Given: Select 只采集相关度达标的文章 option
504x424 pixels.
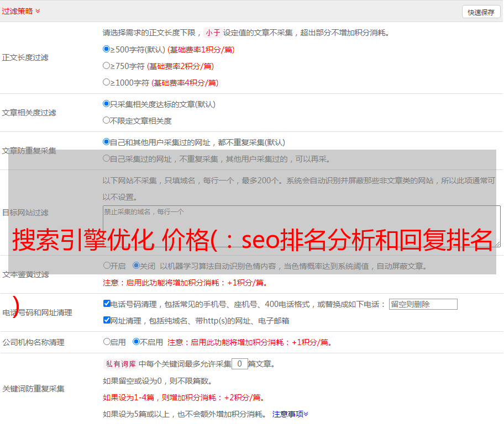Looking at the screenshot, I should tap(107, 104).
